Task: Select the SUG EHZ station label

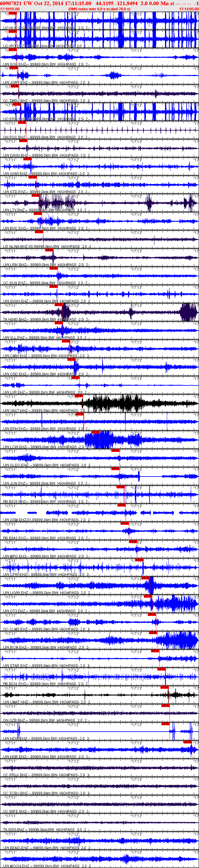Action: tap(46, 283)
